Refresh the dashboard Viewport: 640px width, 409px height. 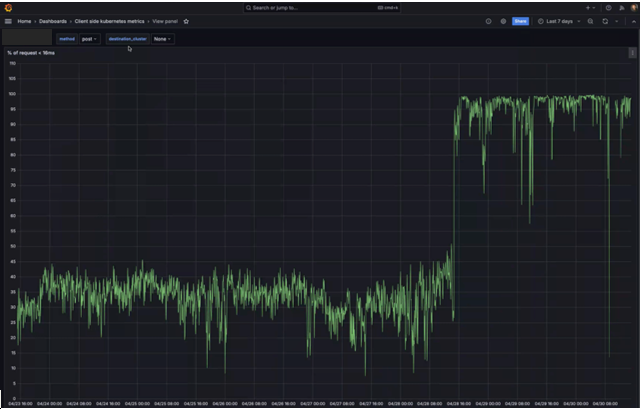pos(605,21)
